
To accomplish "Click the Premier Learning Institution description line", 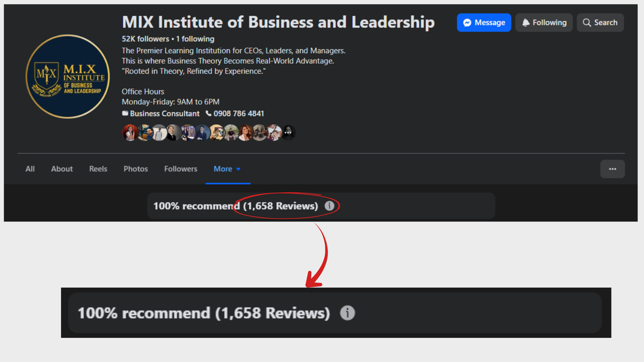I will tap(233, 51).
